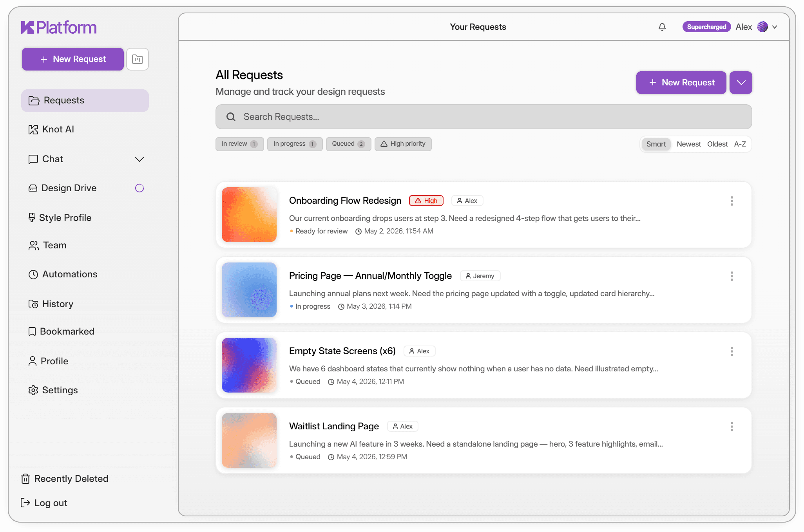Select the Requests sidebar item
Image resolution: width=804 pixels, height=532 pixels.
[x=85, y=101]
